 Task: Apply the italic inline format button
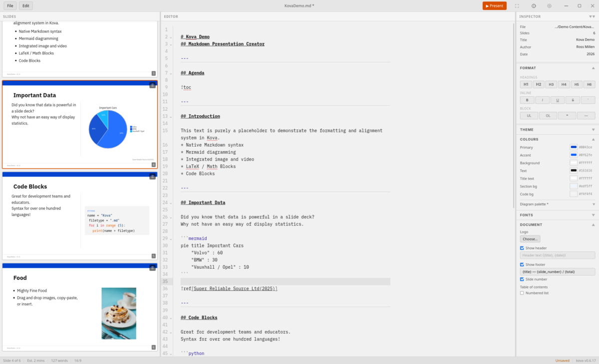point(542,100)
